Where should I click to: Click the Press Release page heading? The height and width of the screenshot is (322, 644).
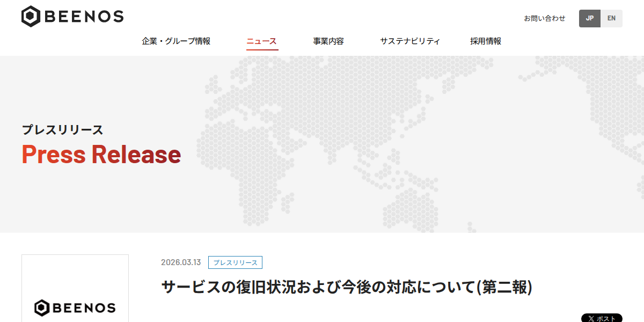coord(100,155)
